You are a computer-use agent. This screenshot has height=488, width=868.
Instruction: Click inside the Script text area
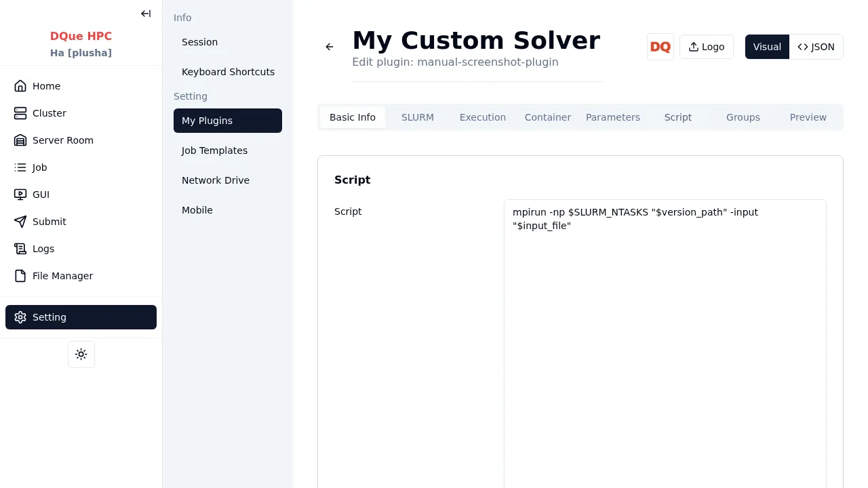665,339
